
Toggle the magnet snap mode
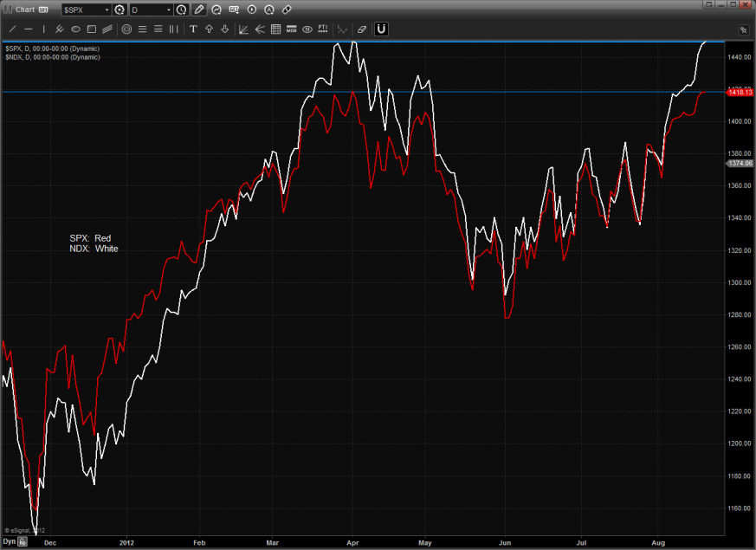pyautogui.click(x=381, y=29)
